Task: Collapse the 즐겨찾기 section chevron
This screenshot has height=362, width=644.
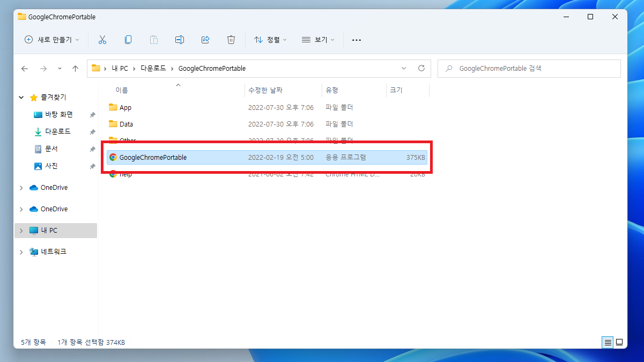Action: click(21, 98)
